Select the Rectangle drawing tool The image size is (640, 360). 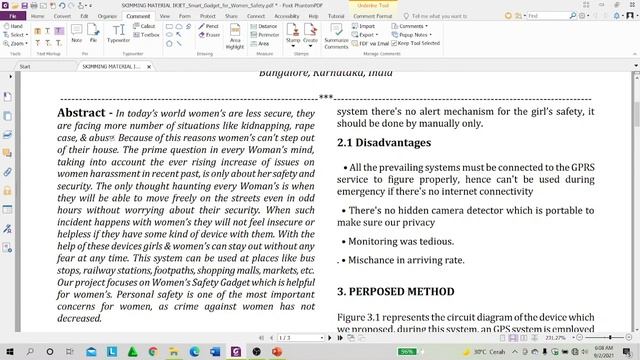(169, 26)
